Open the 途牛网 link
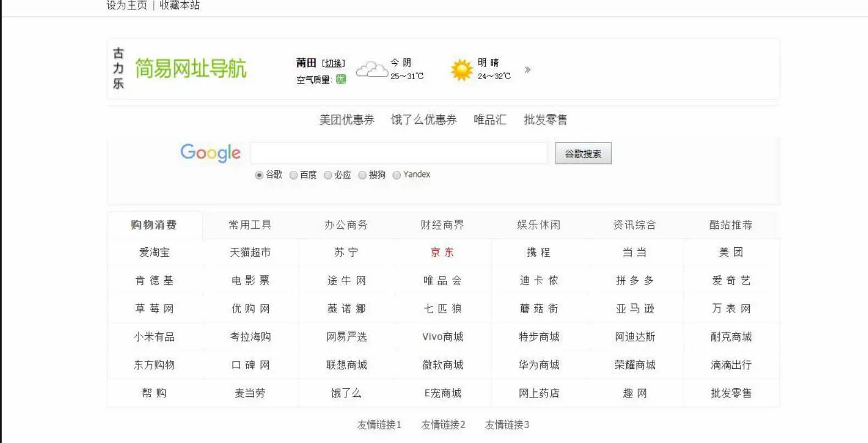The height and width of the screenshot is (443, 868). tap(346, 280)
